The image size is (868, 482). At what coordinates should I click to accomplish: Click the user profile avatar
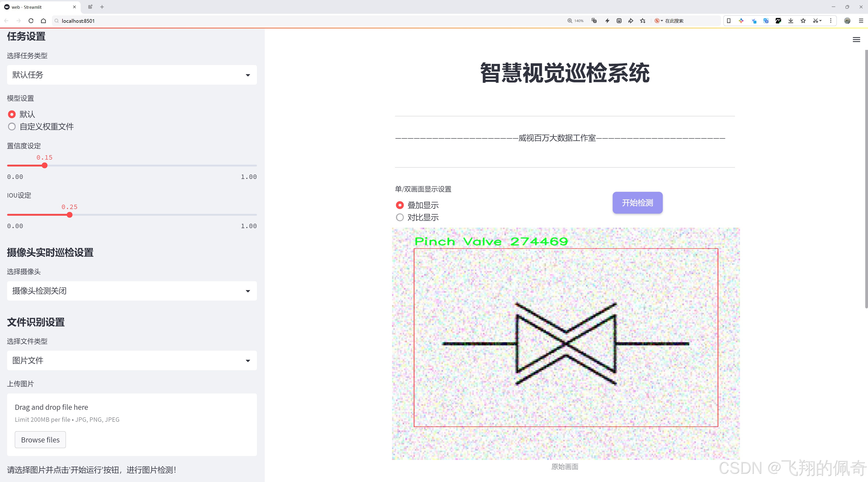click(x=847, y=21)
